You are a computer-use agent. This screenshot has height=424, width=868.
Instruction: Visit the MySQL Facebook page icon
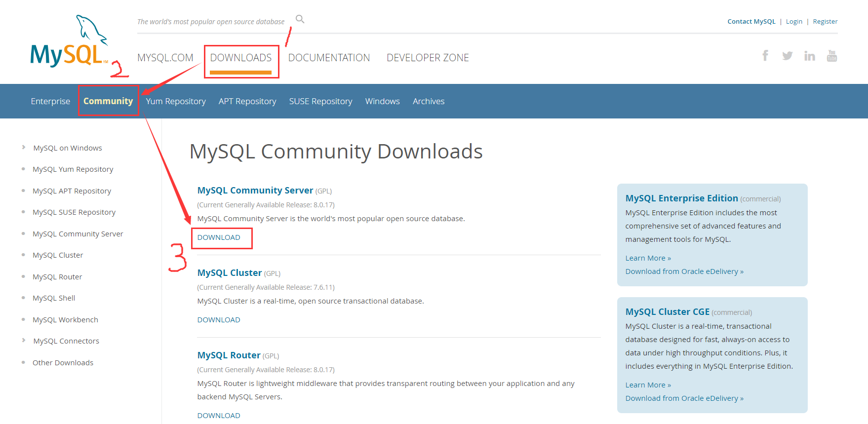(x=765, y=55)
